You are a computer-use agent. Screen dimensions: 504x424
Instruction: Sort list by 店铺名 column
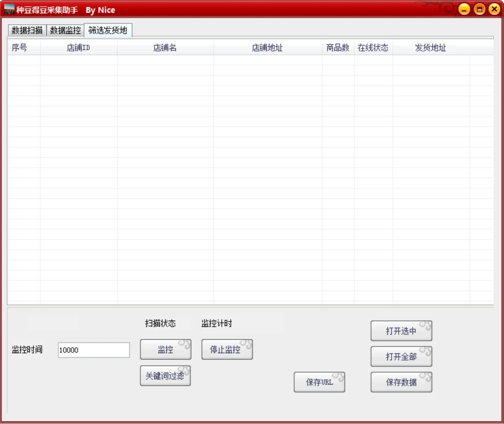click(x=165, y=47)
